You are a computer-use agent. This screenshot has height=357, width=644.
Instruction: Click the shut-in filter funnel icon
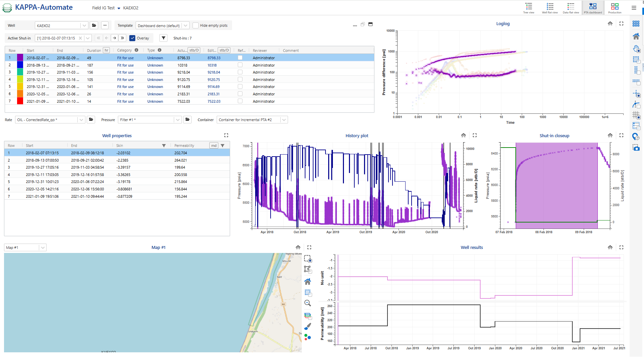click(x=163, y=38)
